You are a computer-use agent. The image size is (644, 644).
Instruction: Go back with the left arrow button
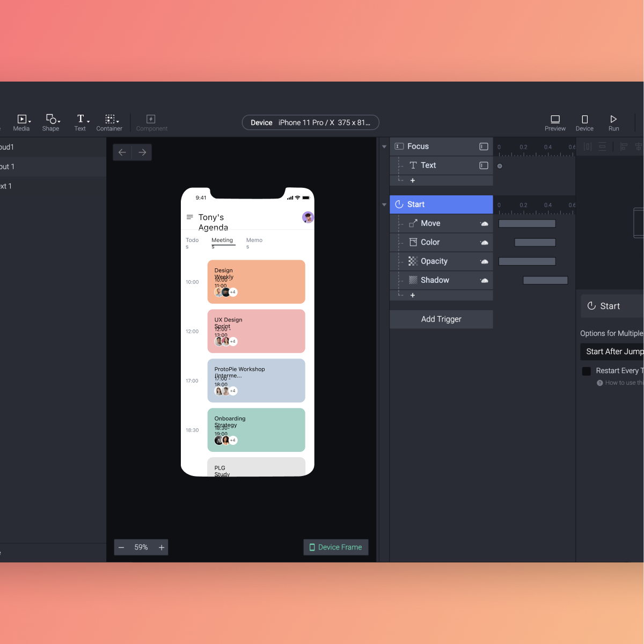122,152
